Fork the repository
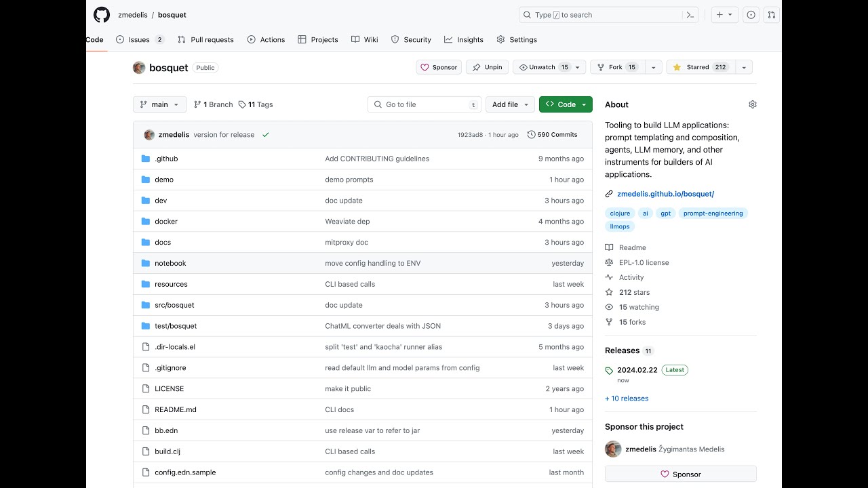868x488 pixels. click(617, 67)
